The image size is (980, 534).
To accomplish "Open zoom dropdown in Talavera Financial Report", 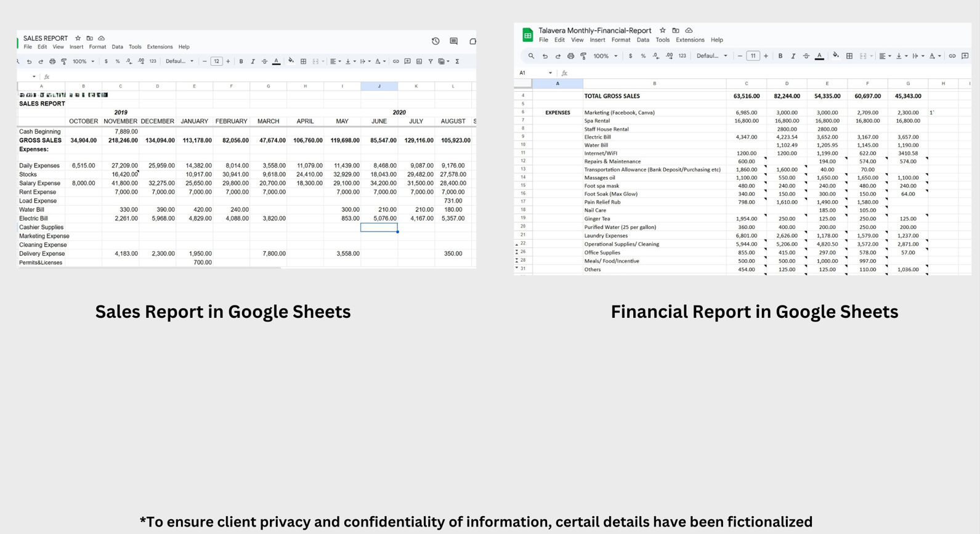I will (x=605, y=56).
